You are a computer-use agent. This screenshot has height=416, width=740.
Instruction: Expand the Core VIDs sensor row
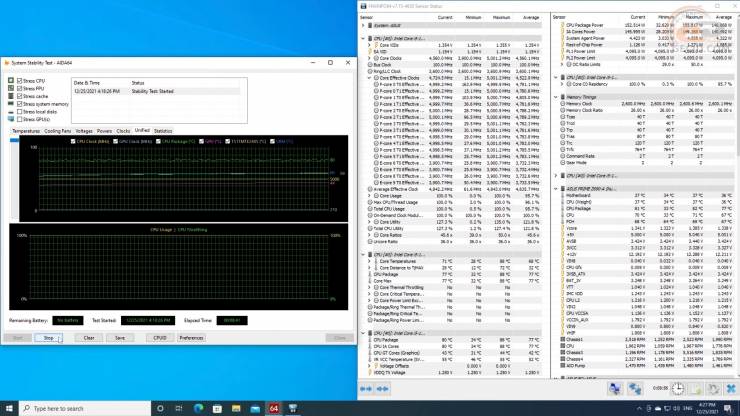click(370, 45)
